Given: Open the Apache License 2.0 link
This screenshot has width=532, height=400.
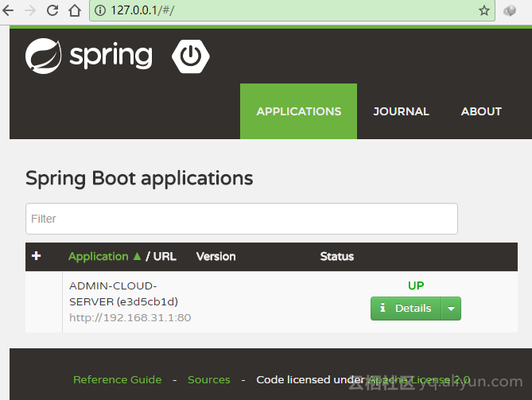Looking at the screenshot, I should point(419,379).
